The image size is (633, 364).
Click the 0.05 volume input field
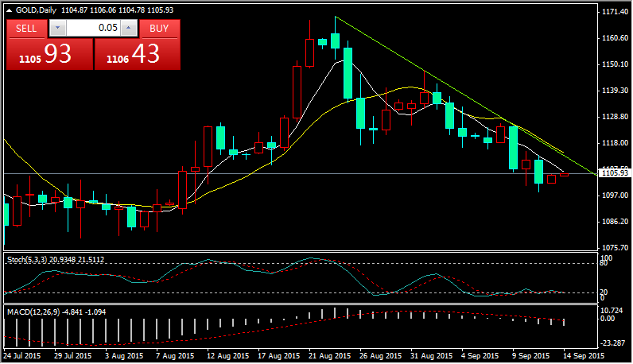(93, 28)
